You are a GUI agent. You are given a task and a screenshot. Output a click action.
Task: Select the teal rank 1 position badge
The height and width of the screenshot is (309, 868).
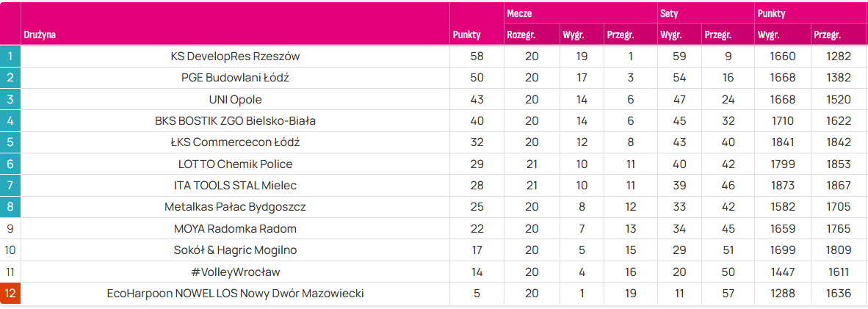click(10, 57)
